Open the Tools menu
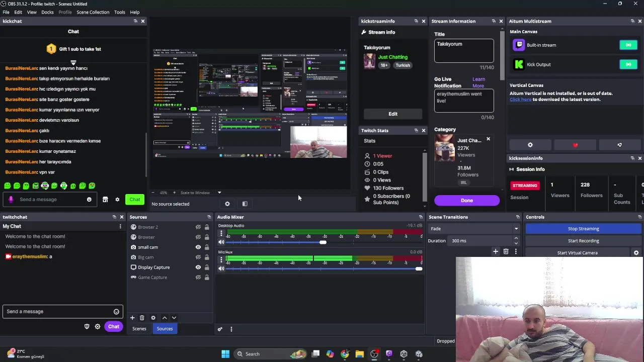 pos(119,12)
